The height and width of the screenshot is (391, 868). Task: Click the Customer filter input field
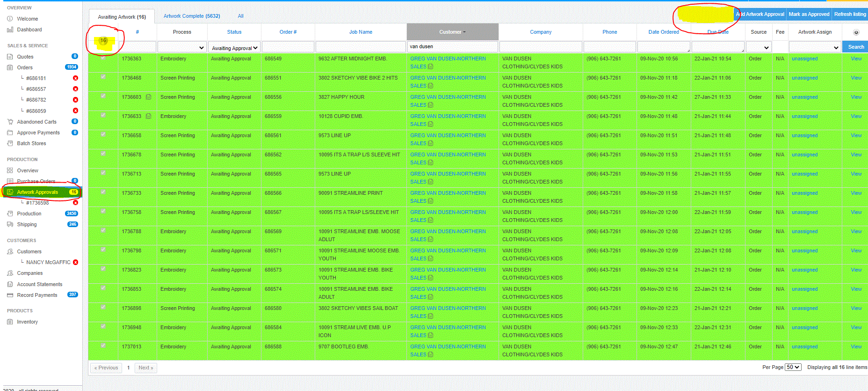point(452,47)
